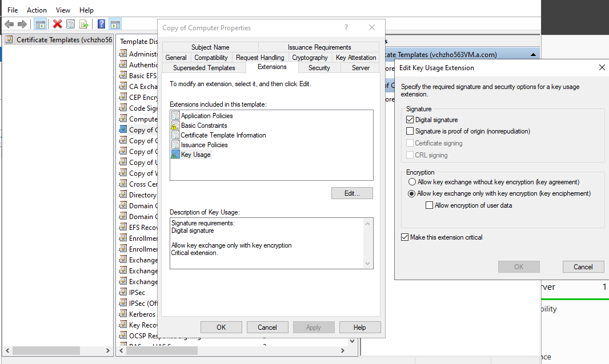
Task: Uncheck the Digital signature checkbox
Action: (x=410, y=119)
